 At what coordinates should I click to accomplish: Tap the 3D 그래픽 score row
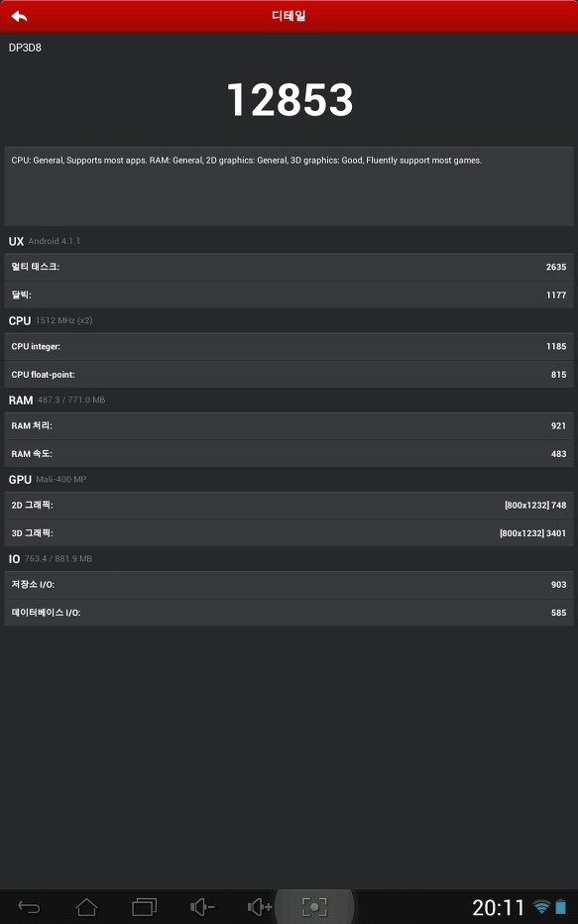(289, 533)
